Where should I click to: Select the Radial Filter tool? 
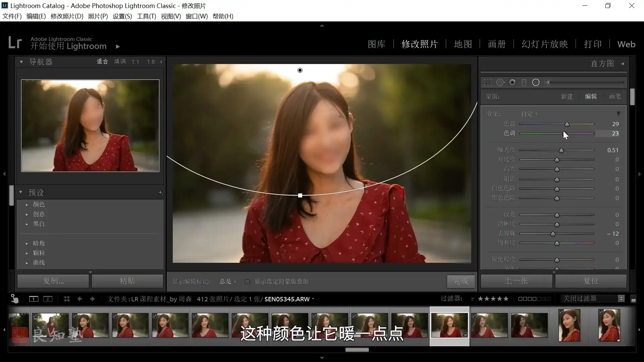(536, 82)
